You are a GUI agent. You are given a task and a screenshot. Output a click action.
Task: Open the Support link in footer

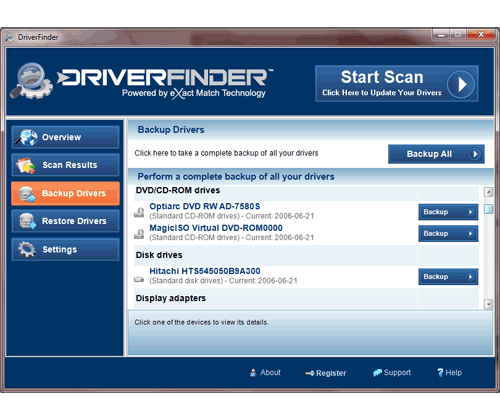point(392,373)
